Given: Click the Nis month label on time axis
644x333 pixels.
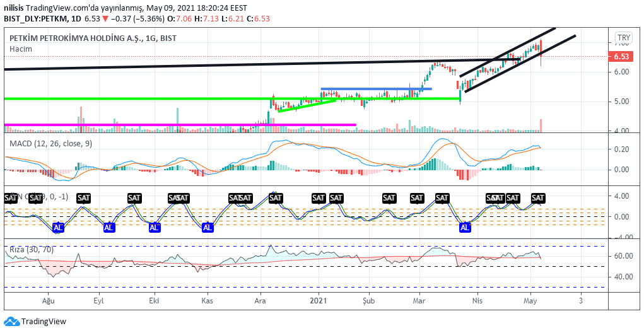Looking at the screenshot, I should [x=477, y=300].
